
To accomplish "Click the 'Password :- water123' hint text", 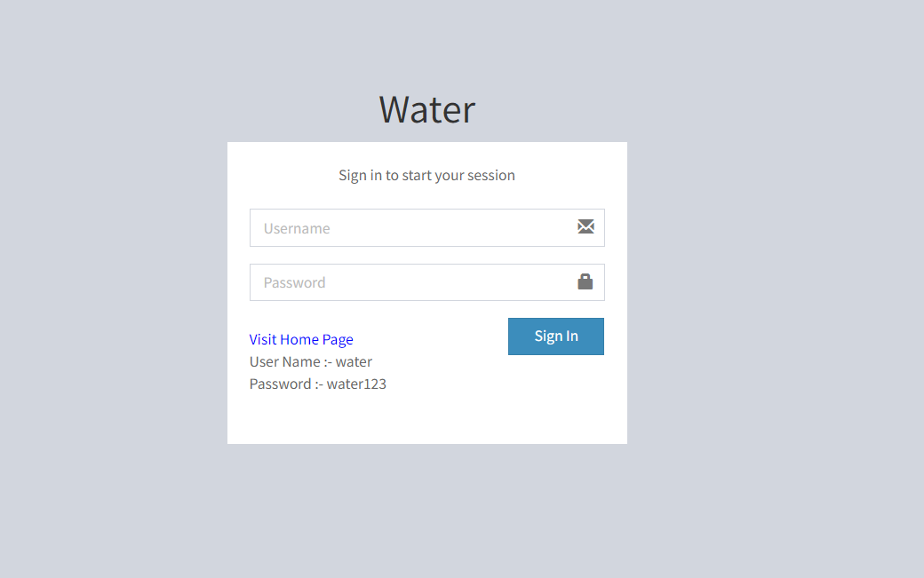I will pyautogui.click(x=317, y=384).
